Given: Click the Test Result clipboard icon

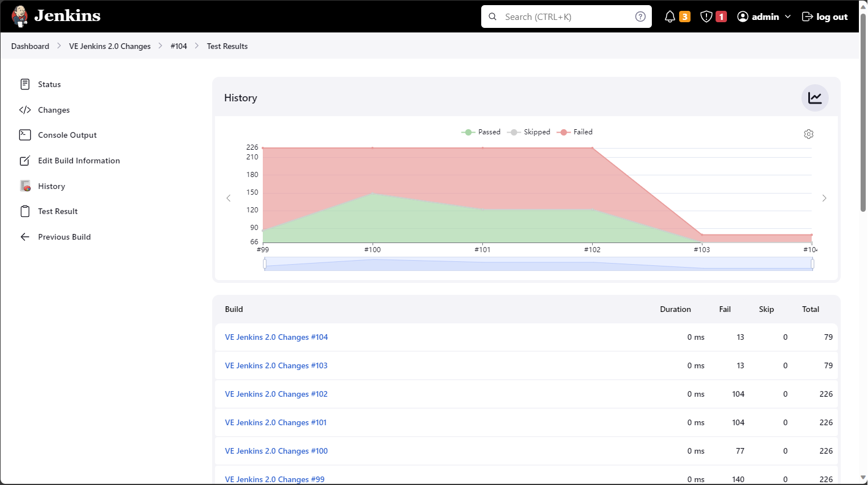Looking at the screenshot, I should (25, 211).
